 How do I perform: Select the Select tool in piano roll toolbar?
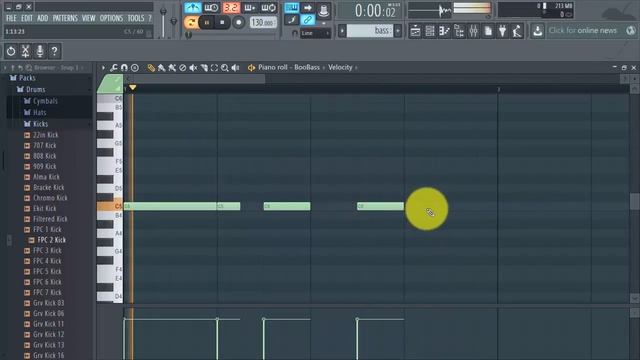coord(214,68)
